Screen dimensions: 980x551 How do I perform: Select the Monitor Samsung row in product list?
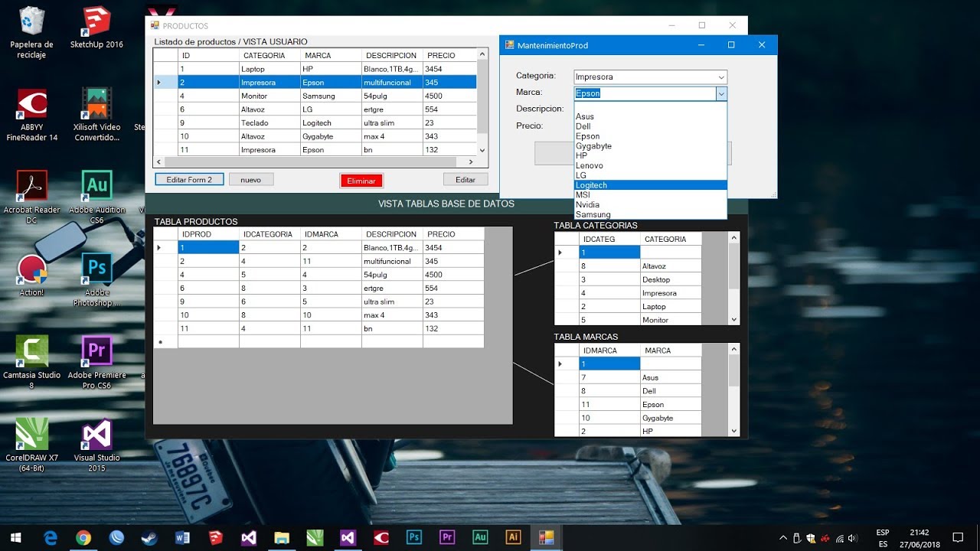pyautogui.click(x=315, y=96)
